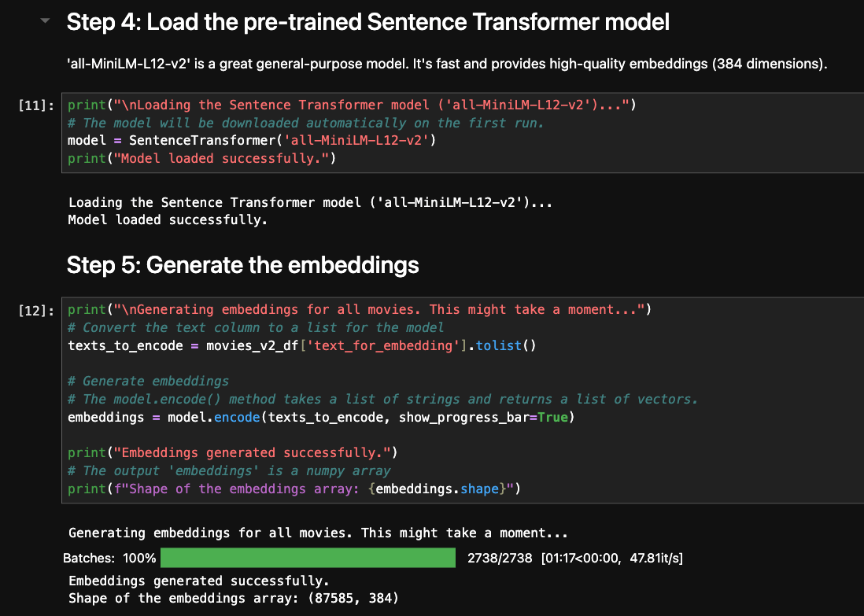Screen dimensions: 864x616
Task: Click the Step 4 heading title text
Action: [x=367, y=22]
